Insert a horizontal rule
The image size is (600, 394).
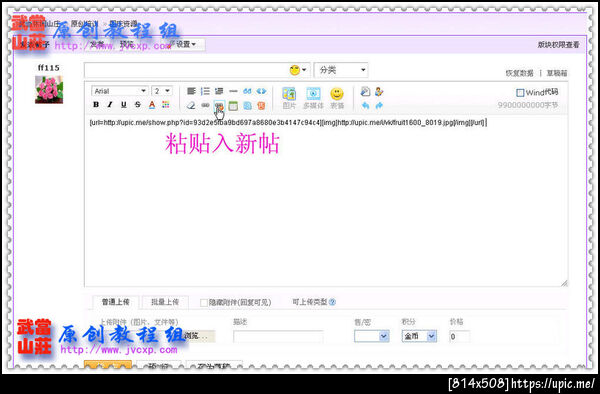click(233, 91)
